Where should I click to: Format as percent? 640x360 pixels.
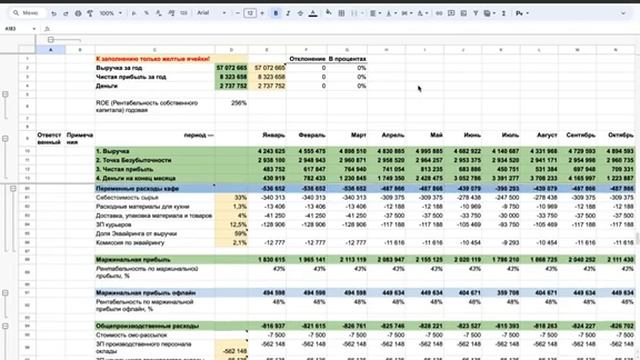(x=146, y=13)
